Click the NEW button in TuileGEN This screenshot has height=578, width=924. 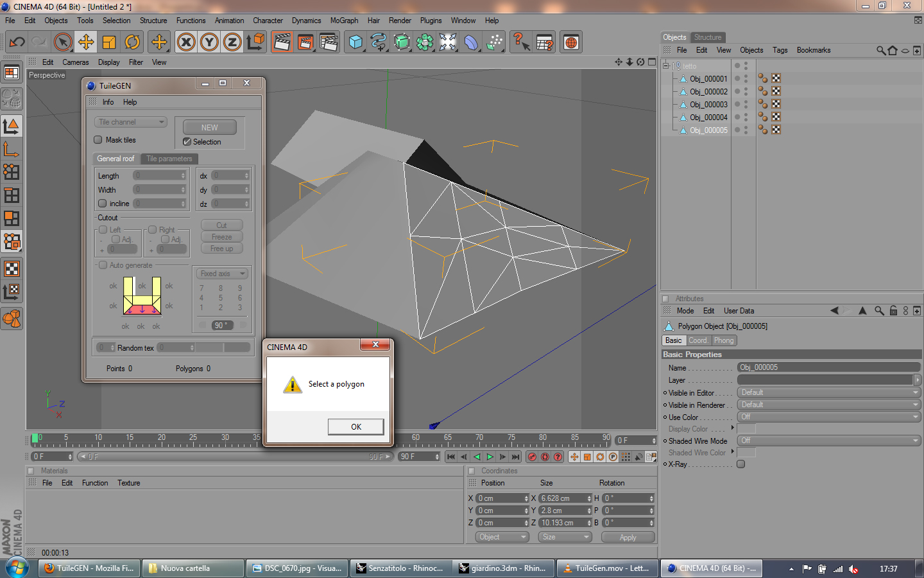click(210, 127)
